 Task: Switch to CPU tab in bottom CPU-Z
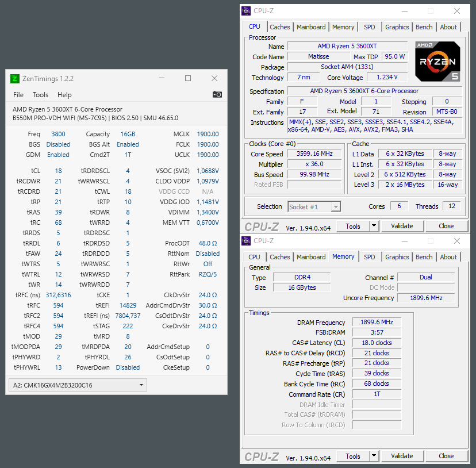point(254,257)
